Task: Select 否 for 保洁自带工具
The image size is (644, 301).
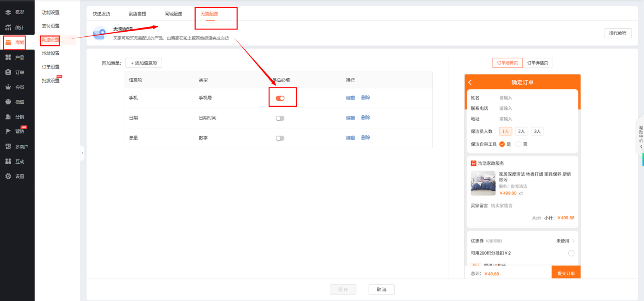Action: [518, 144]
